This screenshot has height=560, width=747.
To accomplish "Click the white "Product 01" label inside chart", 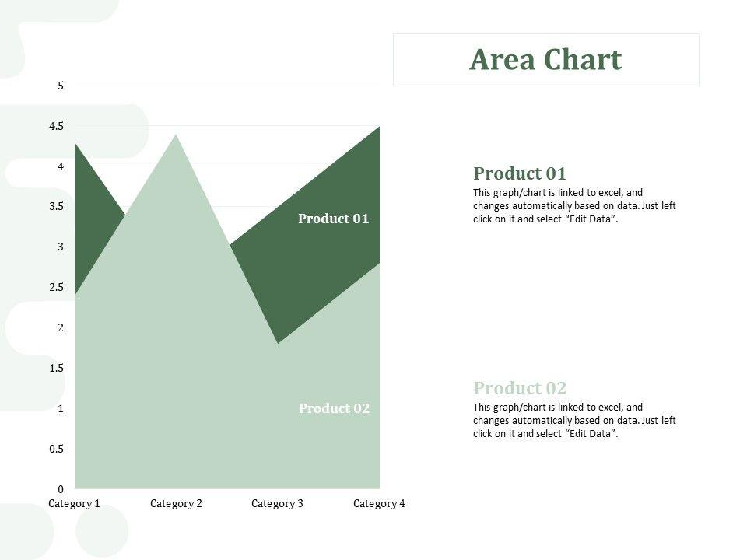I will click(333, 219).
